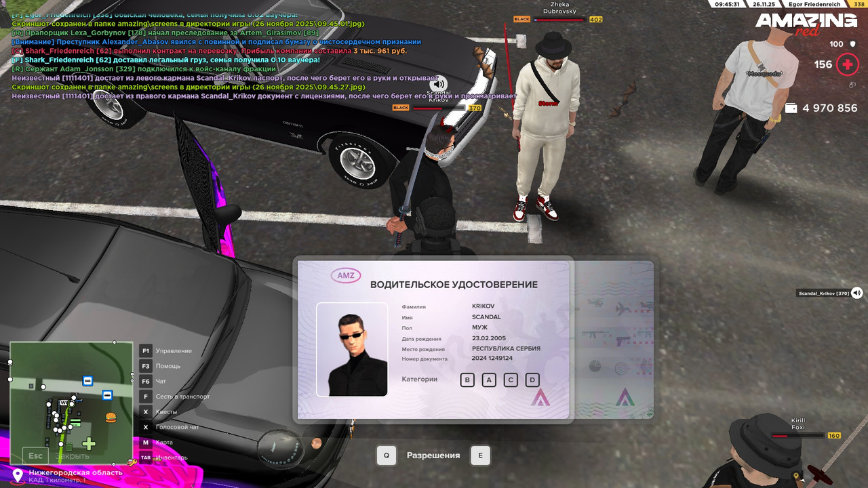Toggle the speaker icon beside Scandal_Krikov [370]

pyautogui.click(x=857, y=293)
